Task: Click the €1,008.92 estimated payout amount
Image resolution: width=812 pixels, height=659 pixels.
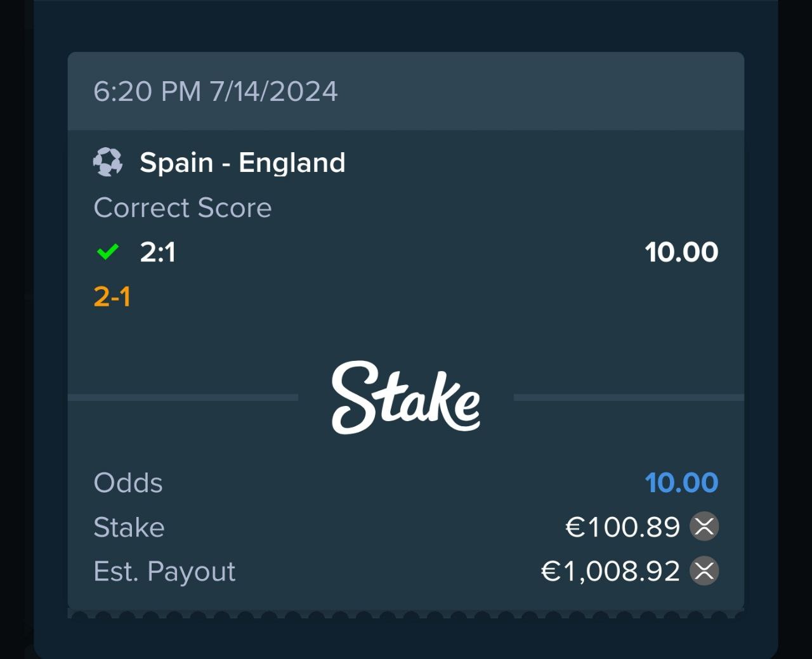Action: click(610, 571)
